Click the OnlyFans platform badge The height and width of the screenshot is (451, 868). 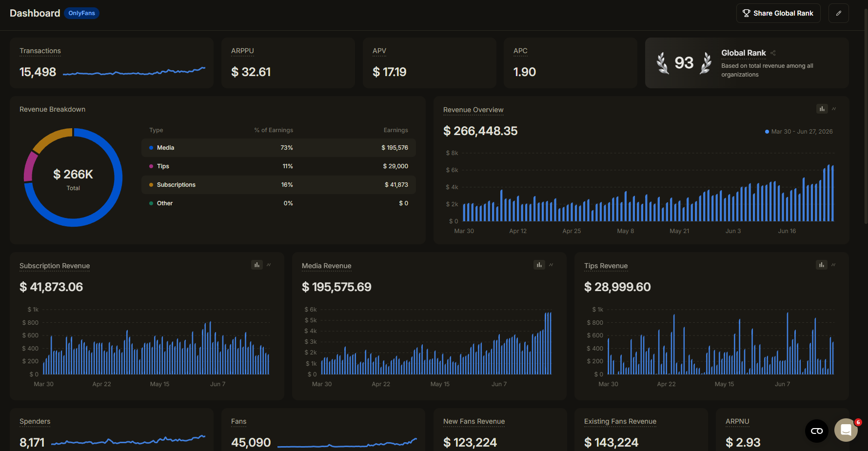point(81,13)
